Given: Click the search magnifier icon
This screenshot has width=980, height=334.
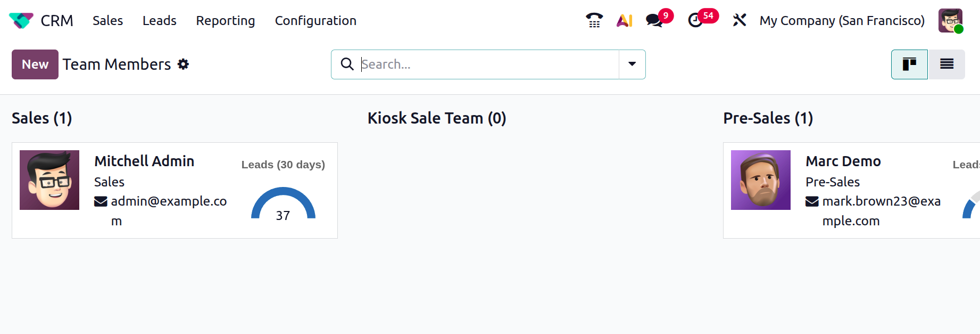Looking at the screenshot, I should click(x=347, y=64).
